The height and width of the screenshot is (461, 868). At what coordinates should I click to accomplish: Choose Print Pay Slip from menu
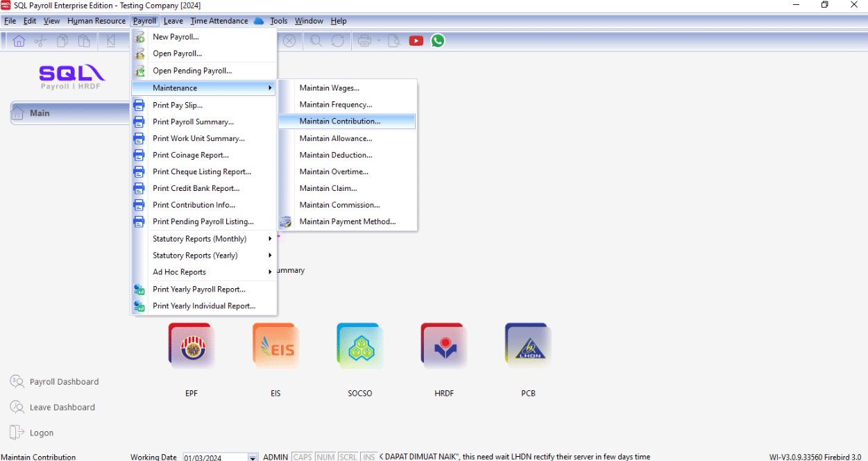[178, 106]
